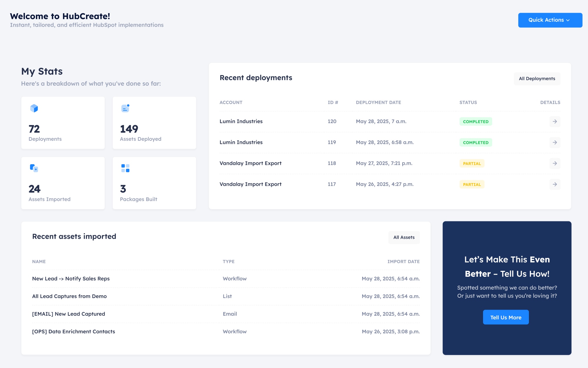
Task: Open New Lead -> Notify Sales Reps asset
Action: click(x=71, y=279)
